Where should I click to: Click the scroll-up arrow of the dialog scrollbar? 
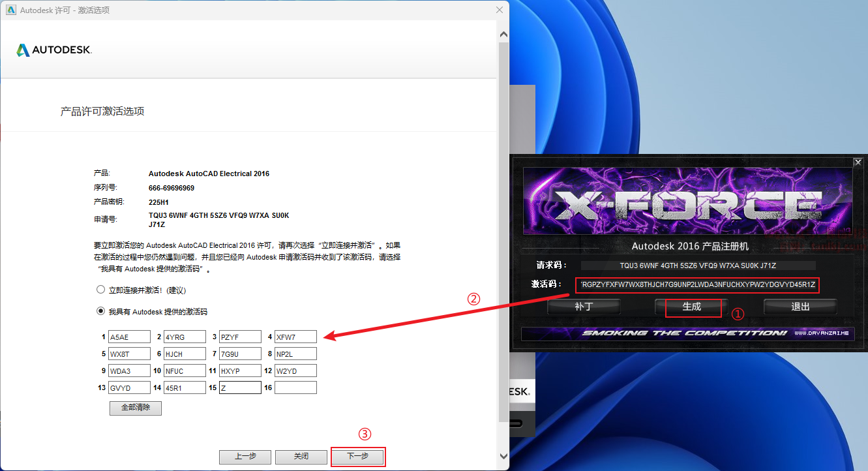(x=503, y=34)
